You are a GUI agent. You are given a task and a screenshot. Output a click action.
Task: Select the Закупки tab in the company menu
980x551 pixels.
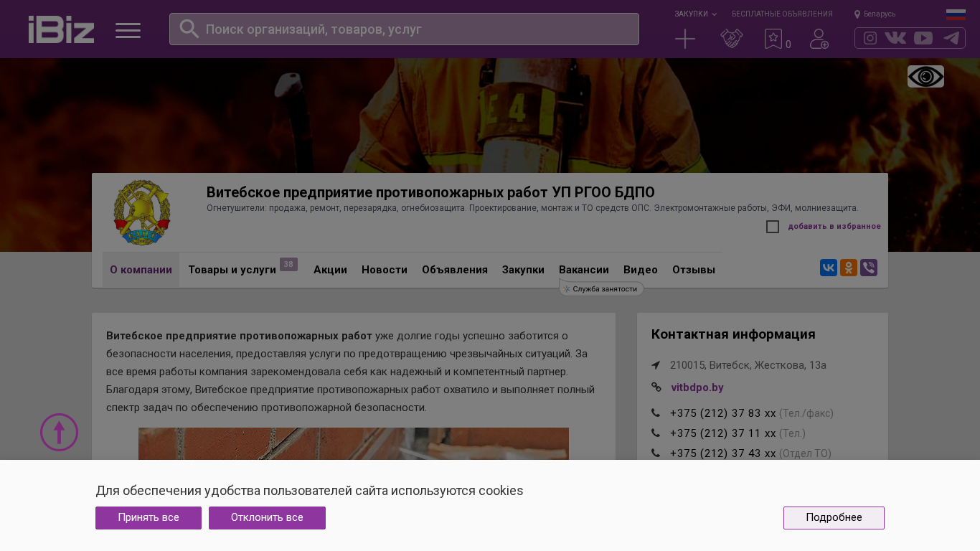[523, 270]
